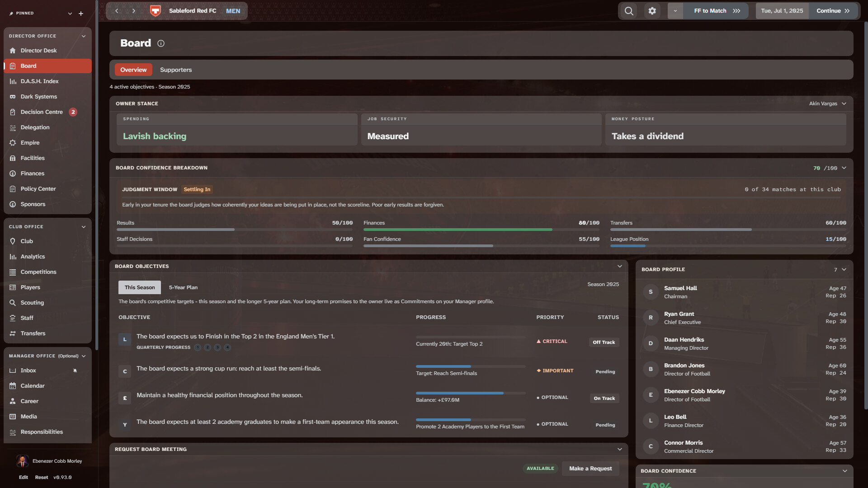Open dropdown beside FF to Match
This screenshot has width=868, height=488.
point(675,11)
